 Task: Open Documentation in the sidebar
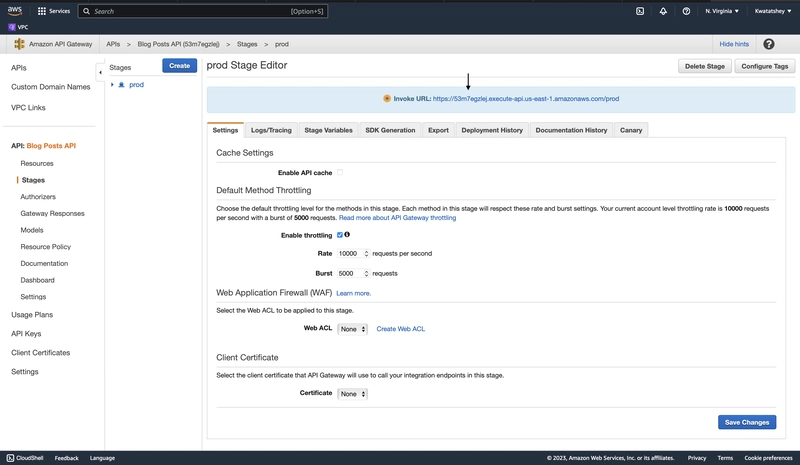(x=44, y=263)
